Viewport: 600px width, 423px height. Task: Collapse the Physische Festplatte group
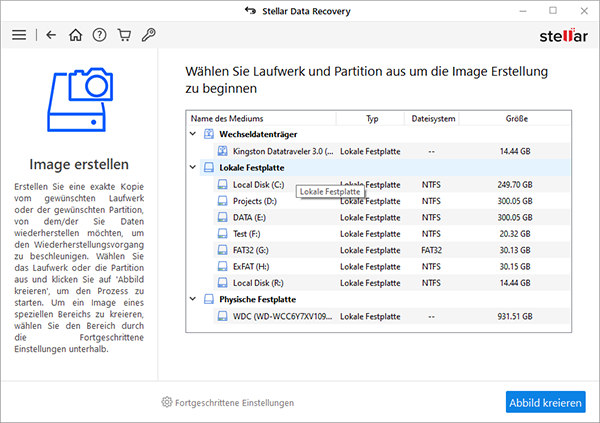point(193,299)
